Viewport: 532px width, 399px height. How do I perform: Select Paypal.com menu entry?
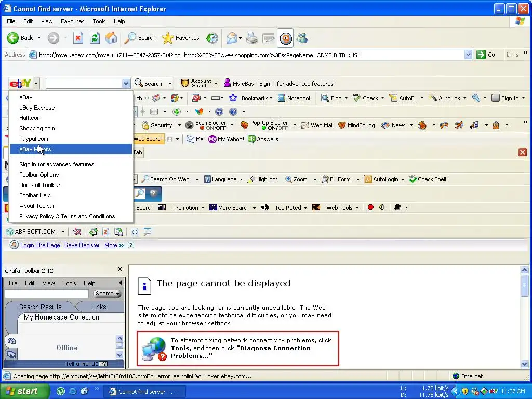[71, 139]
